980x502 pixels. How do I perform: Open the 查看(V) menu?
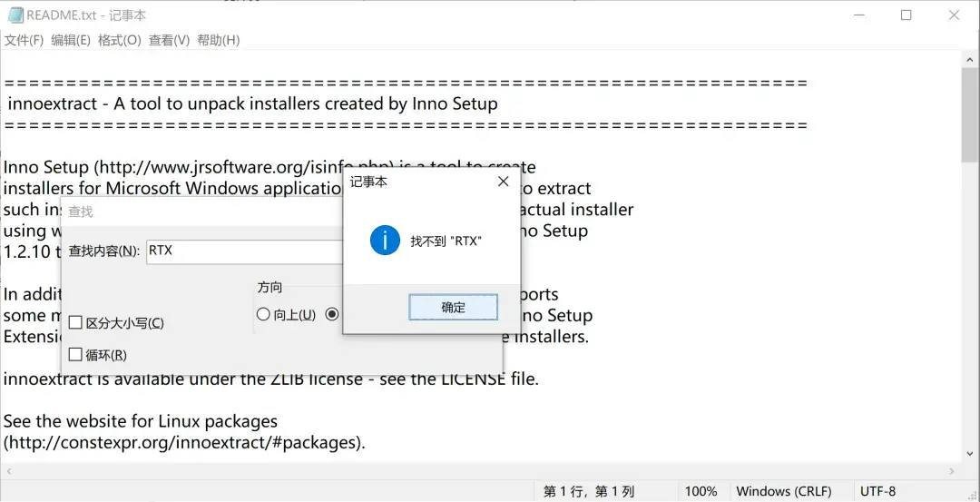pyautogui.click(x=169, y=40)
